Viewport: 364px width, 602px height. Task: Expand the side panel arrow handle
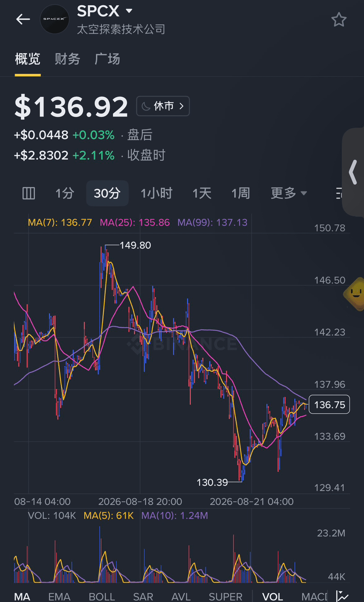[x=353, y=172]
